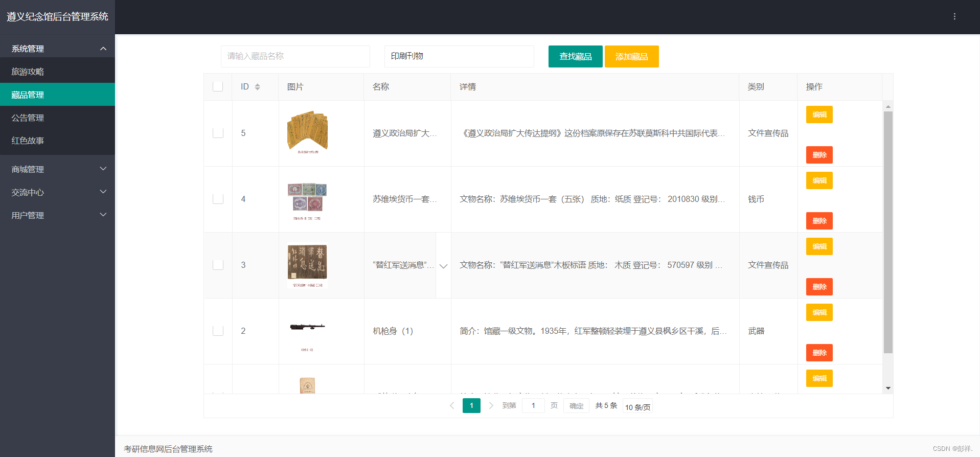Image resolution: width=980 pixels, height=457 pixels.
Task: Click the 考研信息网后台管理系统 footer text
Action: tap(168, 449)
